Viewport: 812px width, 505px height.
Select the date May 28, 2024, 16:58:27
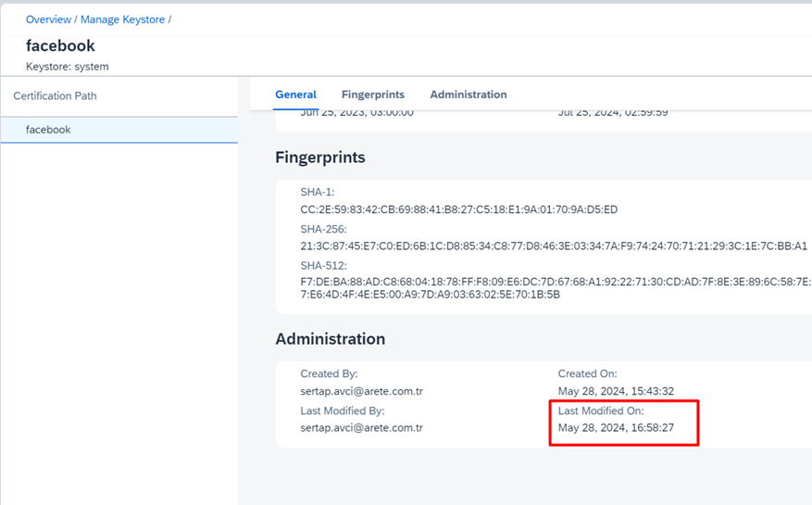tap(616, 428)
